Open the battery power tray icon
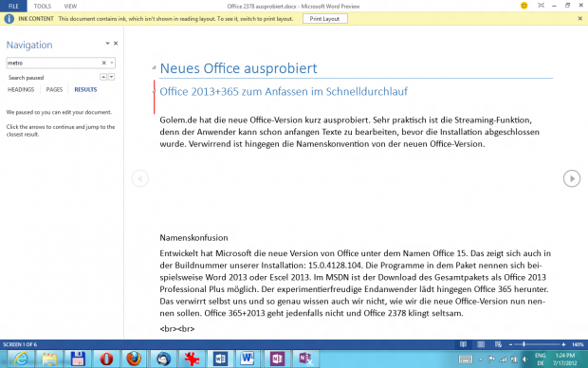This screenshot has width=588, height=368. point(514,359)
